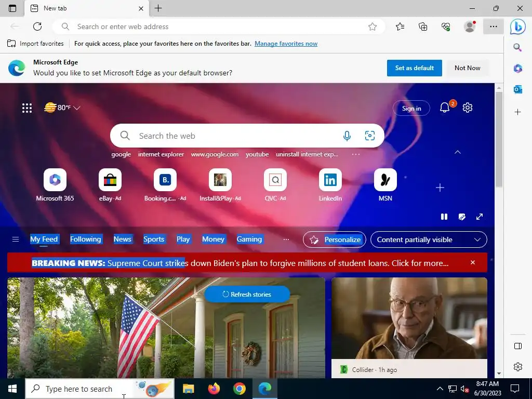The width and height of the screenshot is (532, 399).
Task: Open the LinkedIn quick link tile
Action: [330, 185]
